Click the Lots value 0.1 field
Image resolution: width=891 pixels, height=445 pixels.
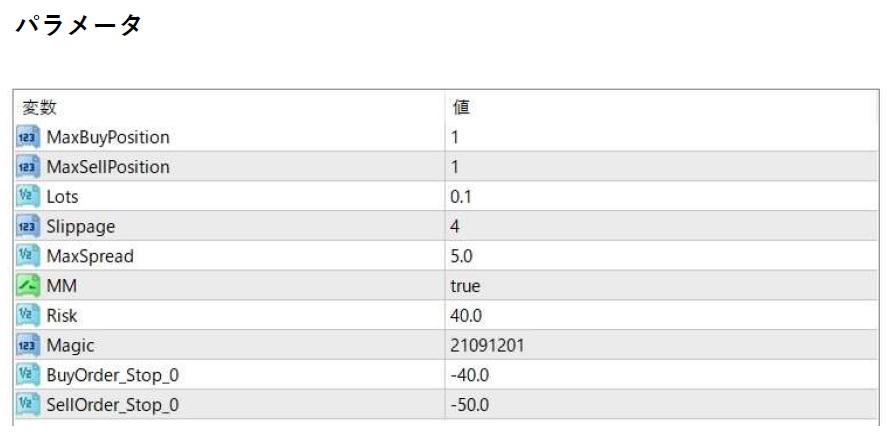[x=461, y=197]
